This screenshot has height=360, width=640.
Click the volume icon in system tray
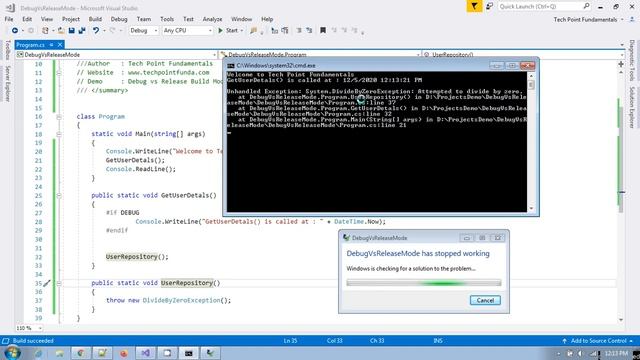click(580, 353)
